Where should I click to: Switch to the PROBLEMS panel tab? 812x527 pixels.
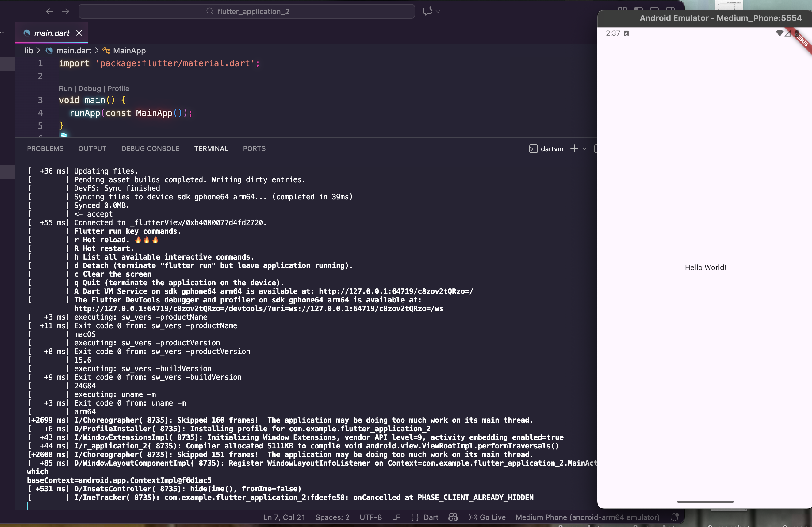tap(45, 148)
